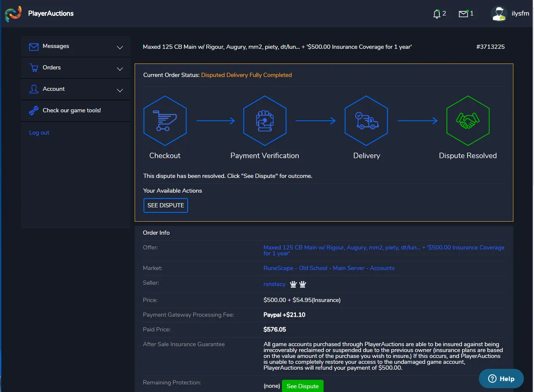
Task: Click the ilysfm username in header
Action: (x=520, y=13)
